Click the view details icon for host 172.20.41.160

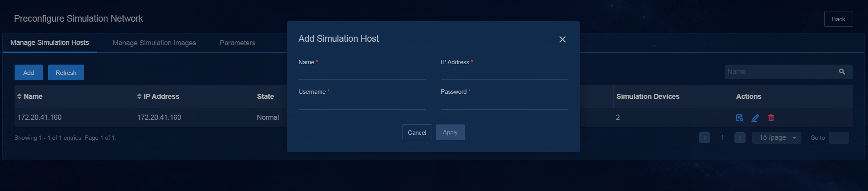coord(740,118)
